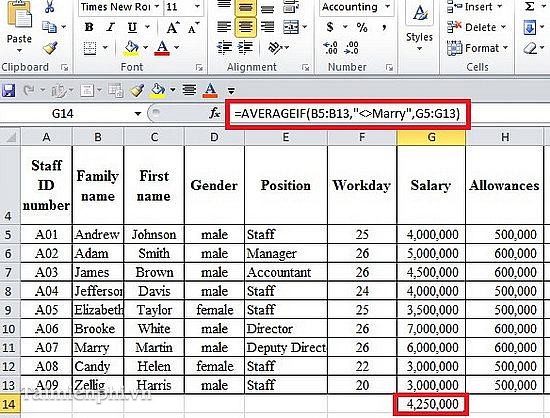Open Clipboard dialog launcher

click(x=65, y=67)
